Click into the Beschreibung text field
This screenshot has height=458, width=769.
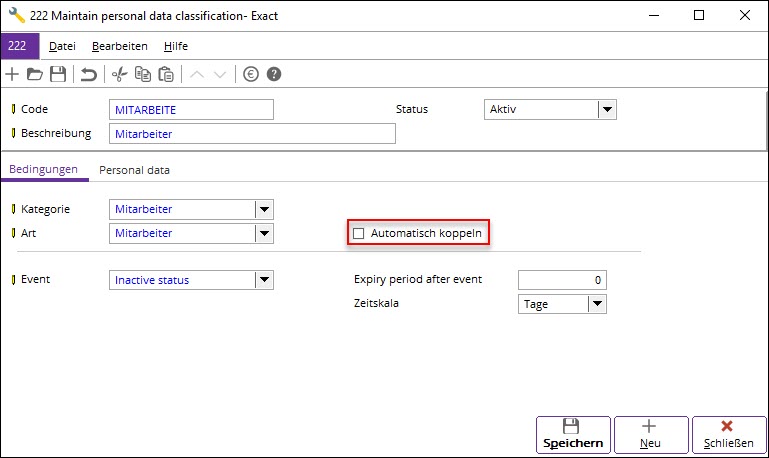coord(252,134)
